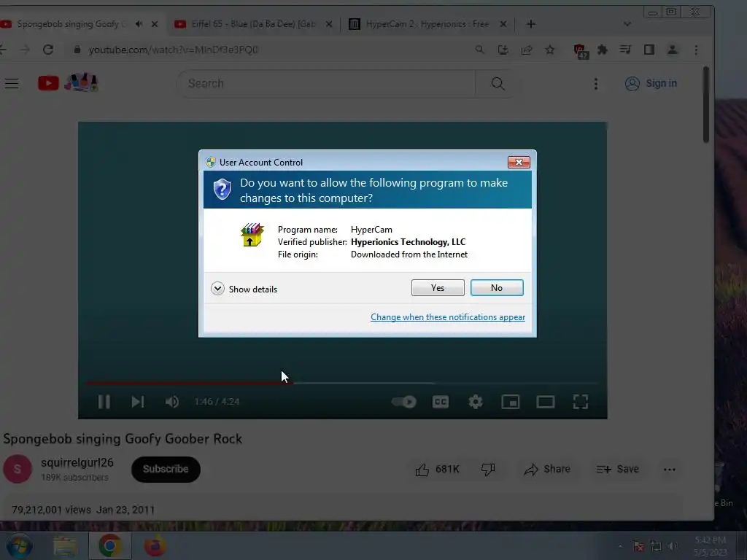
Task: Show hidden tray icons arrow
Action: point(620,546)
